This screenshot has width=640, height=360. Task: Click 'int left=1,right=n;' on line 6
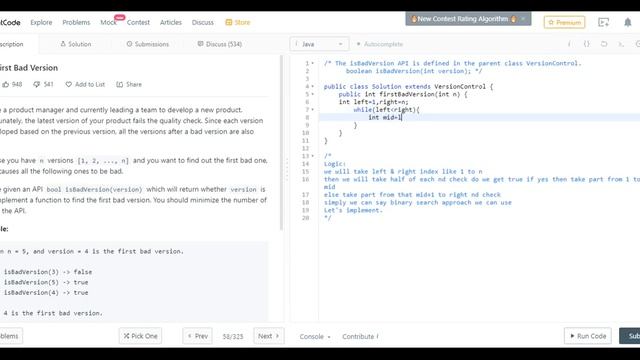point(373,102)
